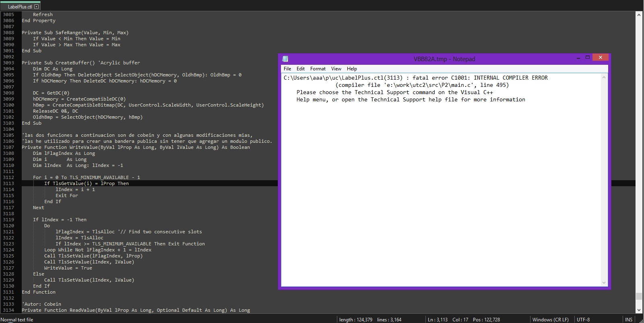Click the "DC = GetDC(0)" code line
The width and height of the screenshot is (644, 323).
tap(51, 93)
